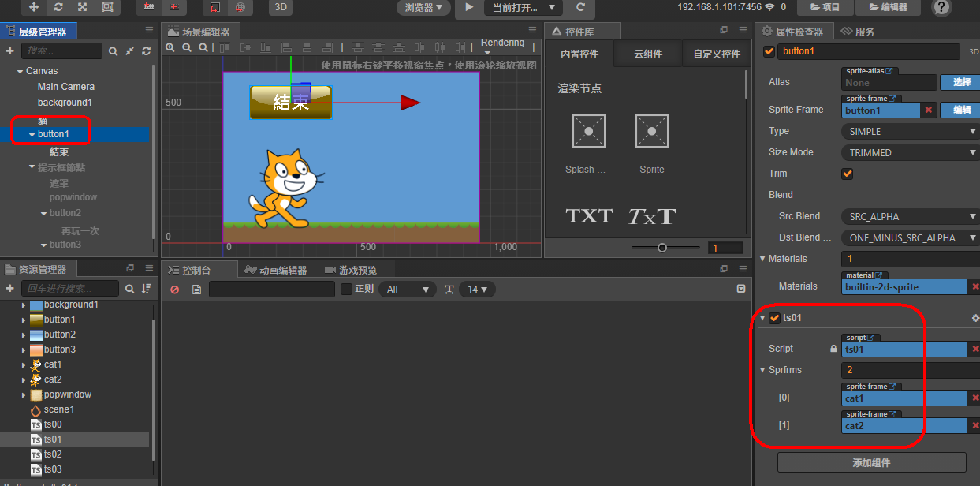Switch to the 自定义控件 tab
The image size is (980, 486).
(717, 54)
